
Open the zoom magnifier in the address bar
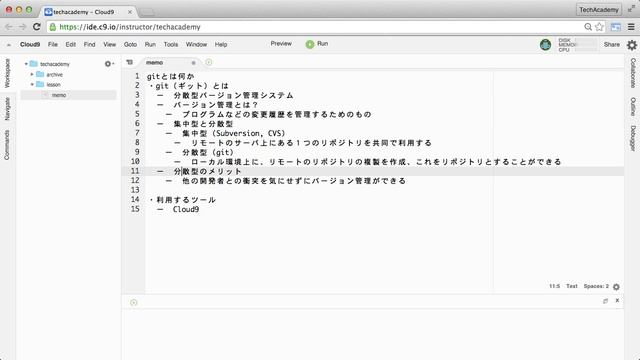[588, 27]
